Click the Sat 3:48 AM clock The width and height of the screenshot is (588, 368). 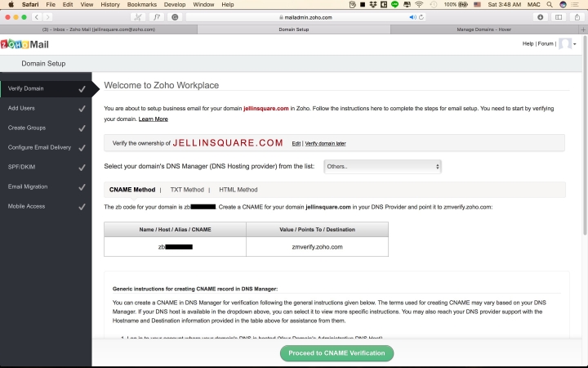click(x=505, y=5)
